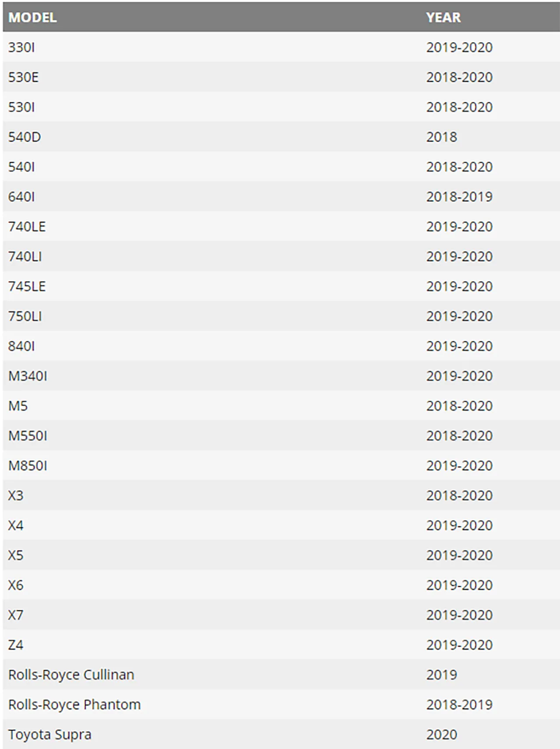560x749 pixels.
Task: Select the M850I model cell
Action: click(x=28, y=466)
